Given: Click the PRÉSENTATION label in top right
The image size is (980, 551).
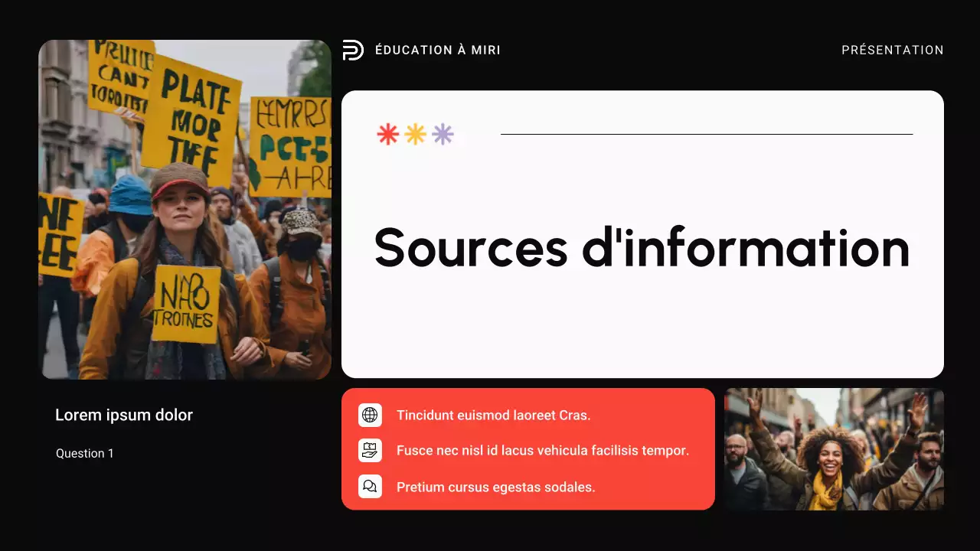Looking at the screenshot, I should (x=892, y=51).
